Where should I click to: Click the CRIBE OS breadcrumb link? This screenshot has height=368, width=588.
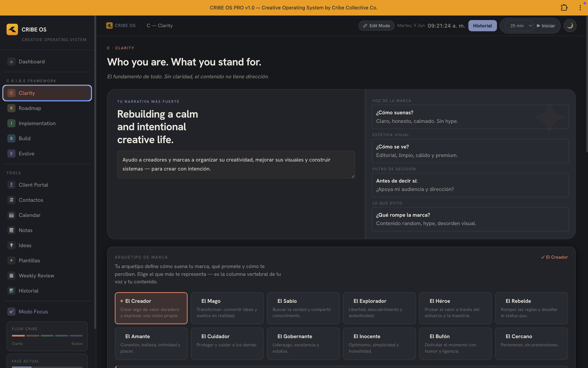(x=125, y=26)
